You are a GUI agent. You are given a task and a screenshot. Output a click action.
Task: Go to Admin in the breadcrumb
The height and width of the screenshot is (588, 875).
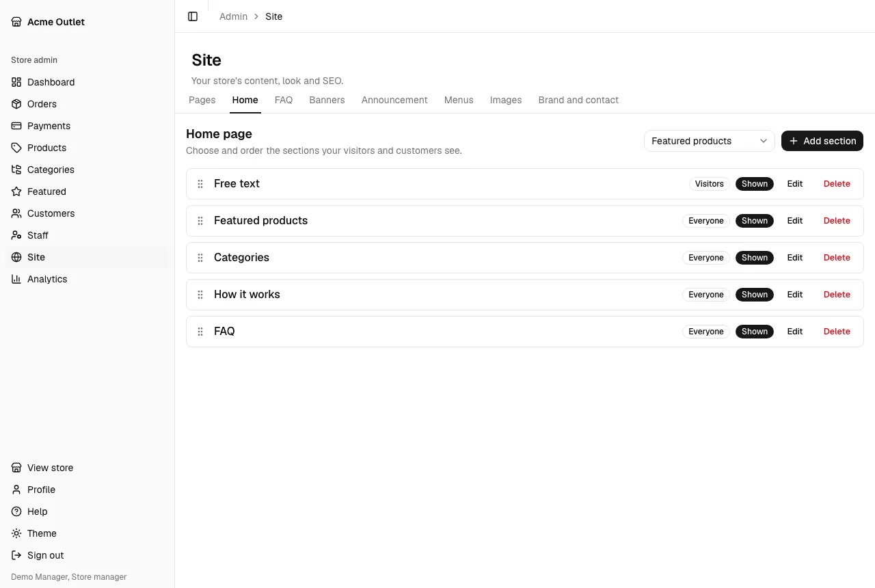point(233,16)
